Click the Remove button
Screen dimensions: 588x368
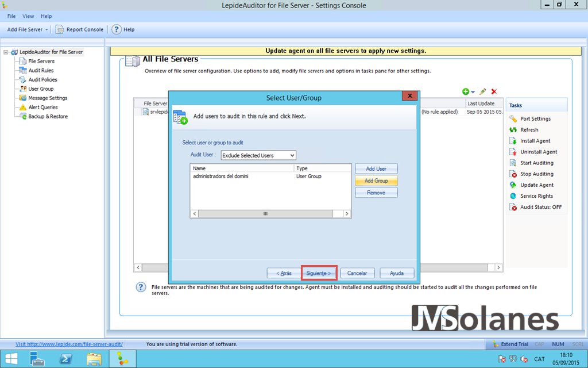point(376,193)
